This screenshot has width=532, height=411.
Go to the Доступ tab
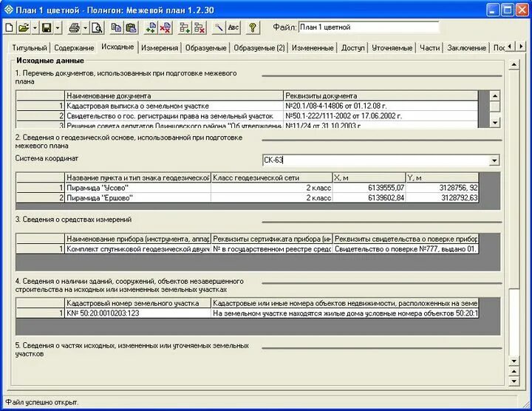(x=353, y=48)
